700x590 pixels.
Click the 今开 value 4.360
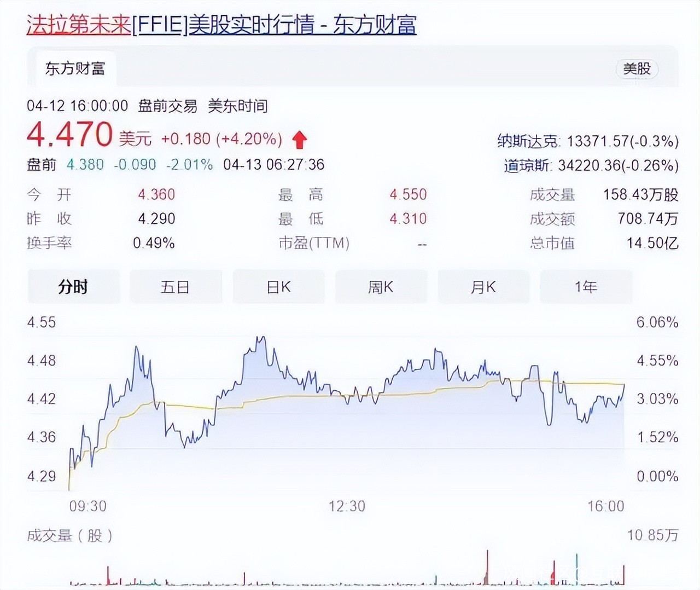pos(156,194)
